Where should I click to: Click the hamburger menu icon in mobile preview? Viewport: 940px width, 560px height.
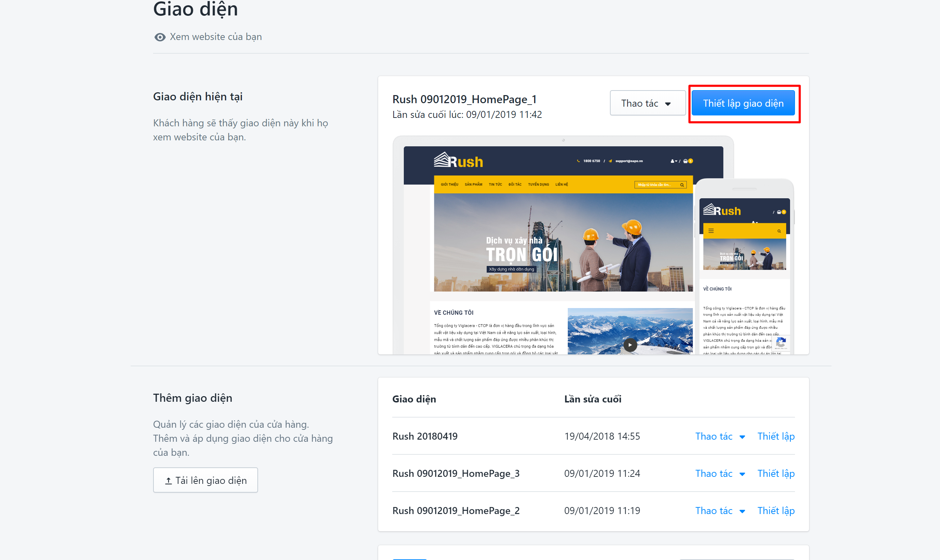coord(711,231)
